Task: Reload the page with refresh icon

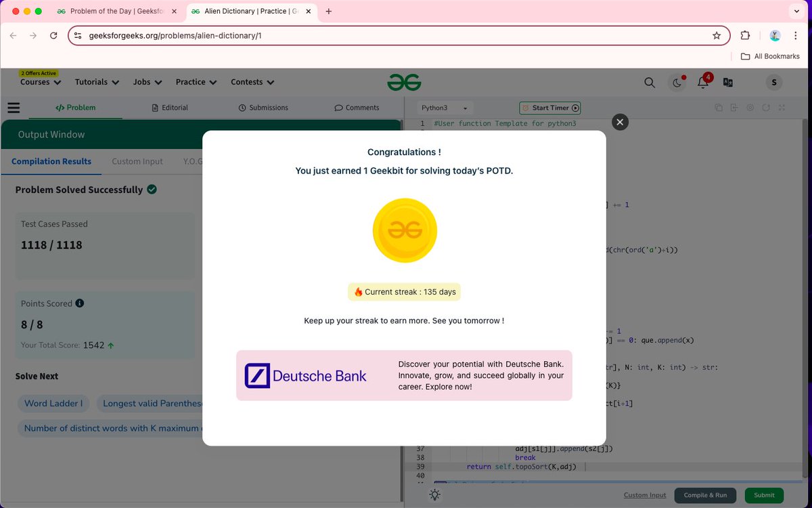Action: coord(53,36)
